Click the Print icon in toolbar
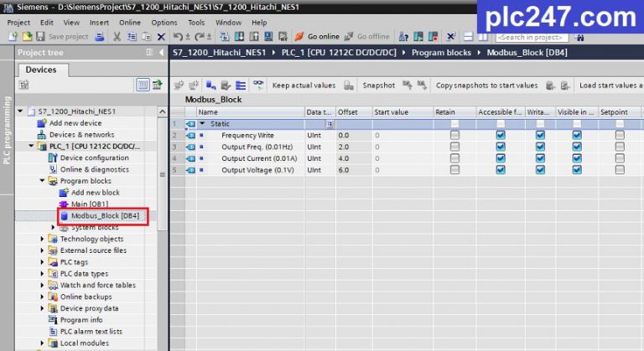Image resolution: width=644 pixels, height=351 pixels. (x=100, y=37)
